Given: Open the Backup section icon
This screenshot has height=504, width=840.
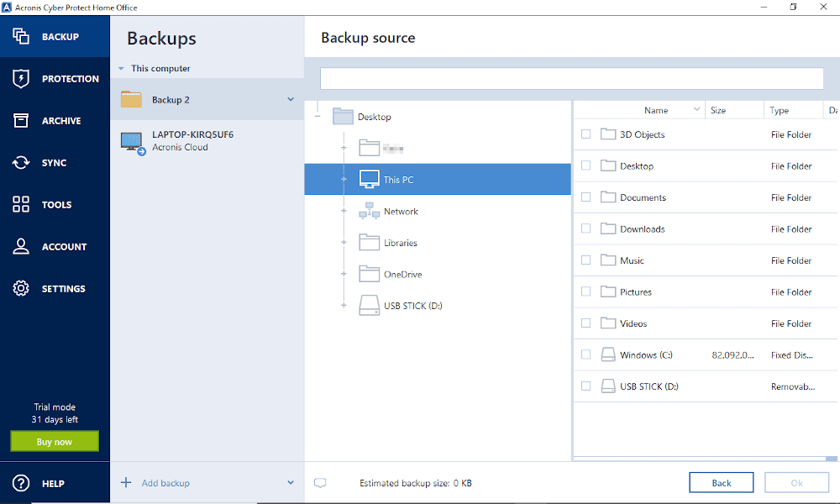Looking at the screenshot, I should pos(21,36).
